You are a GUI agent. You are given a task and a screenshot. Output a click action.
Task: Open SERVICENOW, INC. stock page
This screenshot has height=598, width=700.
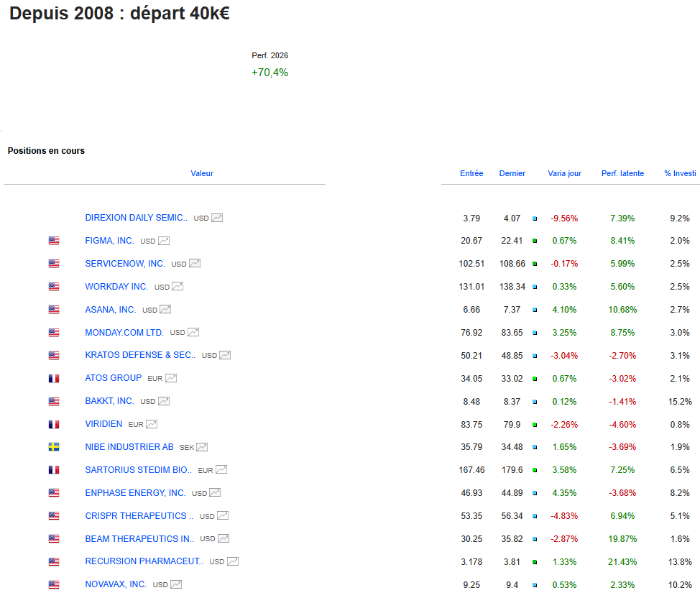click(x=125, y=264)
